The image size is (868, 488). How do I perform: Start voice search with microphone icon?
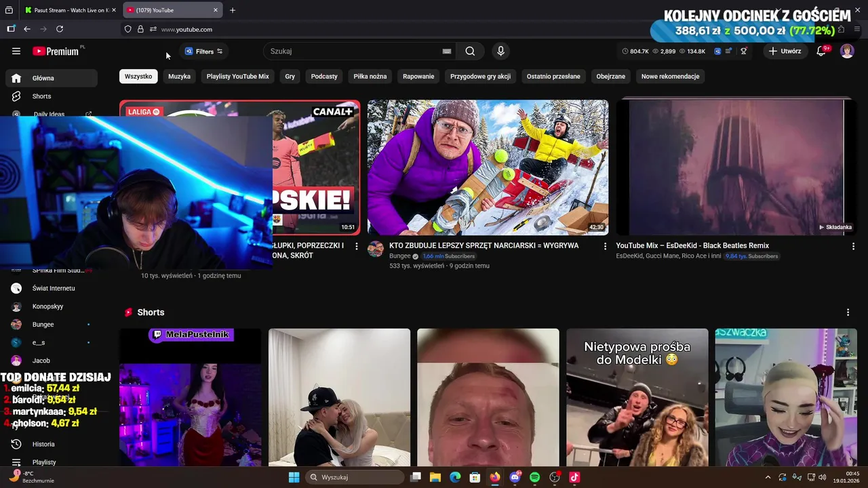500,52
